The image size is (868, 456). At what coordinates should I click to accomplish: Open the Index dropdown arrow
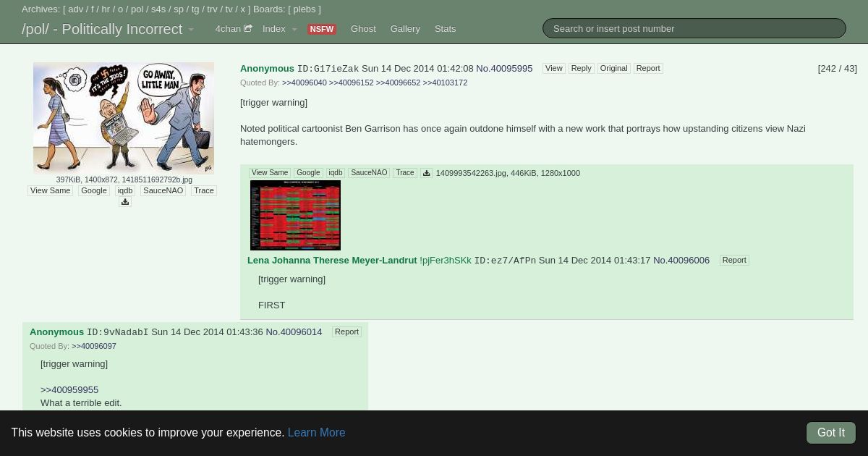tap(294, 30)
